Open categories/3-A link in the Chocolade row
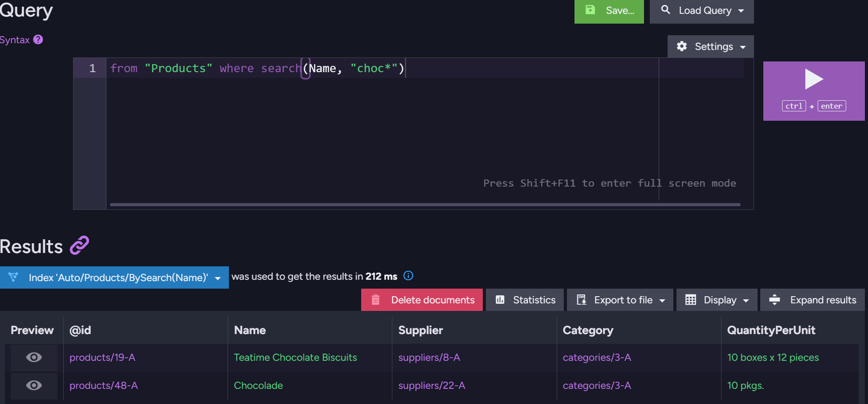 [x=597, y=385]
